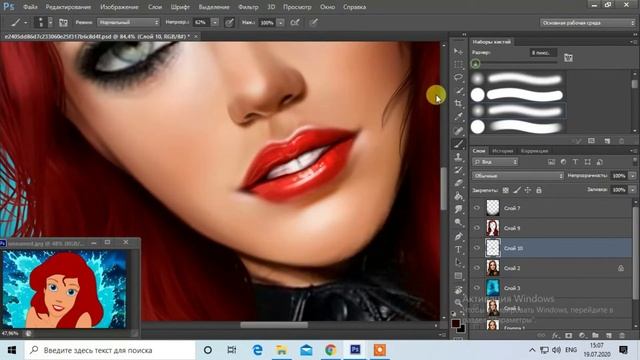The width and height of the screenshot is (640, 360).
Task: Hide layer Слой 9
Action: coord(477,228)
